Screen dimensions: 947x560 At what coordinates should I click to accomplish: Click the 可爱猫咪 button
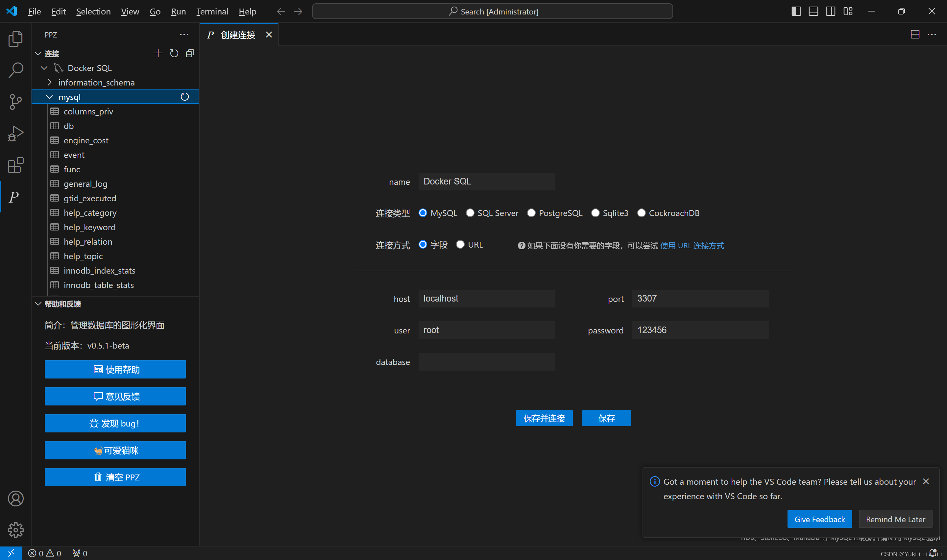[x=115, y=450]
